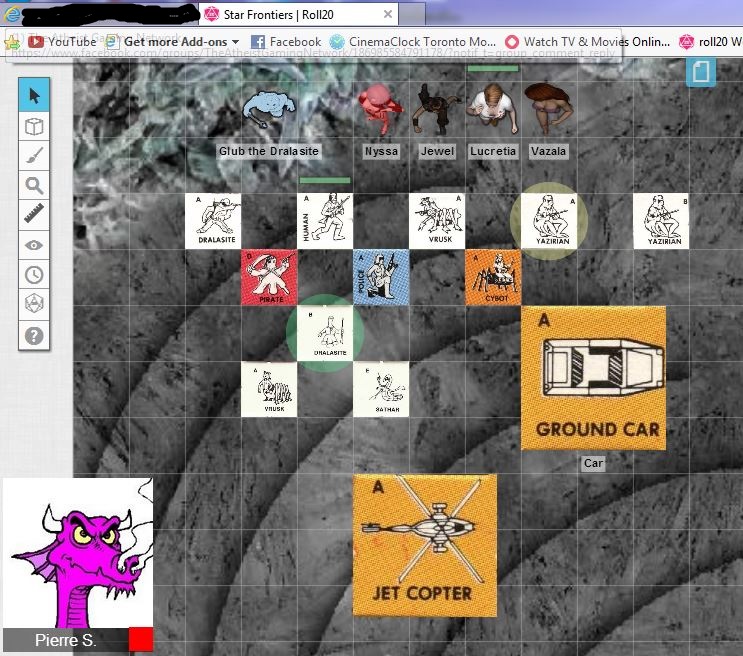Open the clock Turn Order tool
The width and height of the screenshot is (743, 656).
[x=34, y=275]
